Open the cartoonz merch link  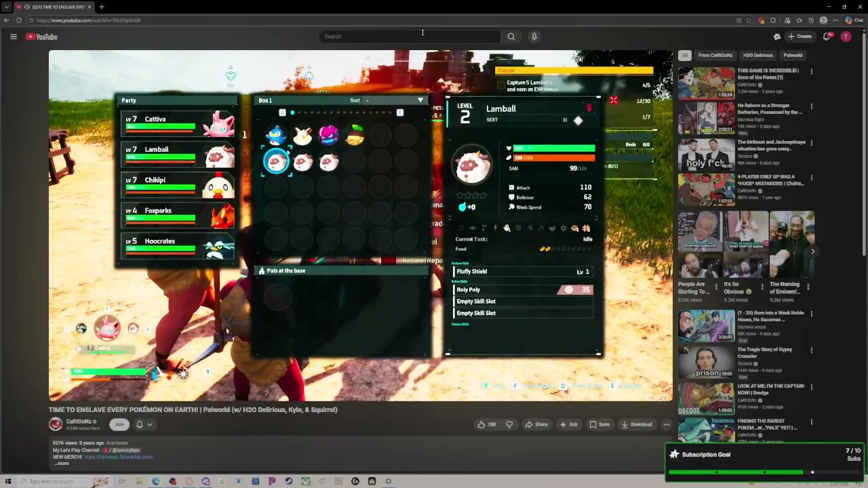coord(118,457)
